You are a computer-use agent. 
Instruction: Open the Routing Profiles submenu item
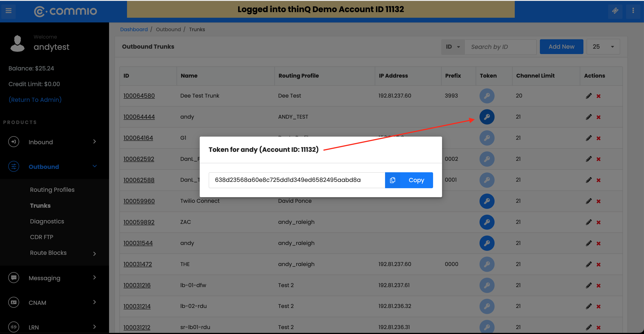pyautogui.click(x=52, y=190)
